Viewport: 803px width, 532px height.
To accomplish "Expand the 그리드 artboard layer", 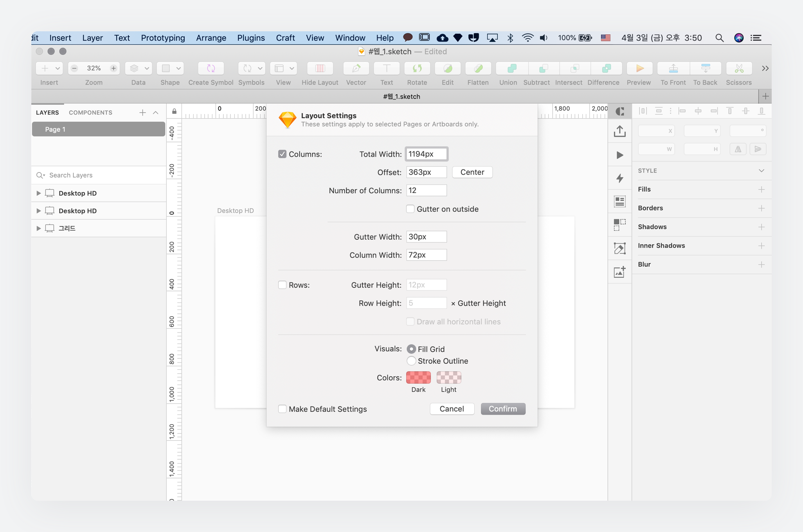I will coord(38,228).
